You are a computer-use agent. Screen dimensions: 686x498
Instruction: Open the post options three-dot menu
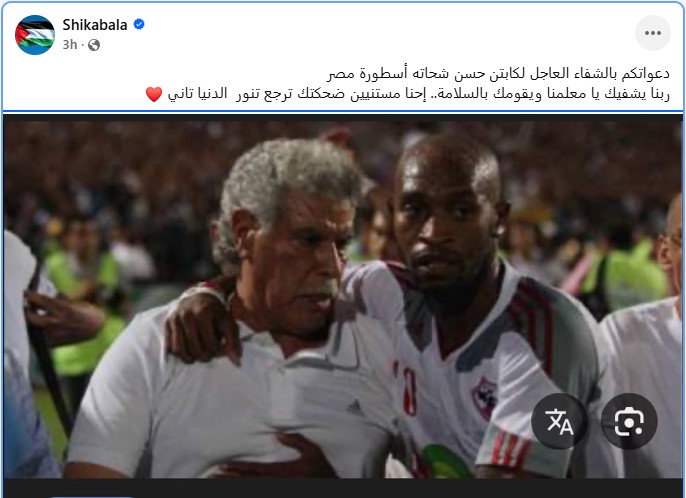(652, 33)
